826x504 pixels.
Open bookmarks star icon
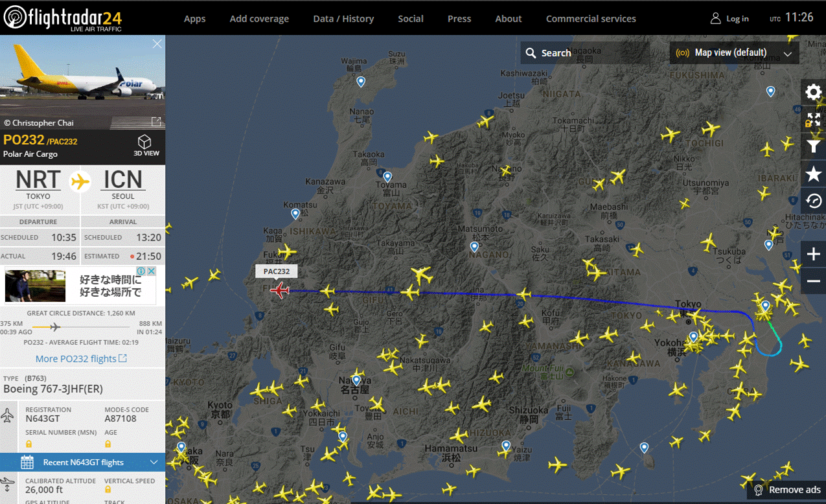pyautogui.click(x=814, y=174)
